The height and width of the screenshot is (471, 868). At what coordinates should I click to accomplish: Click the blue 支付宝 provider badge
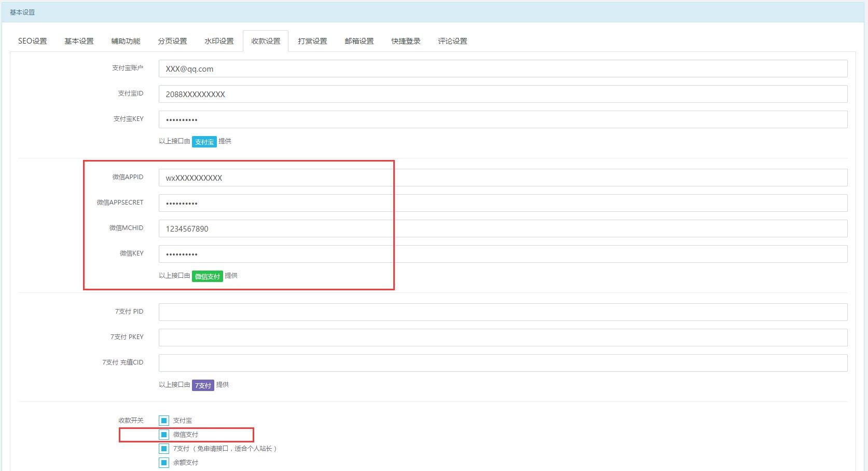[204, 142]
